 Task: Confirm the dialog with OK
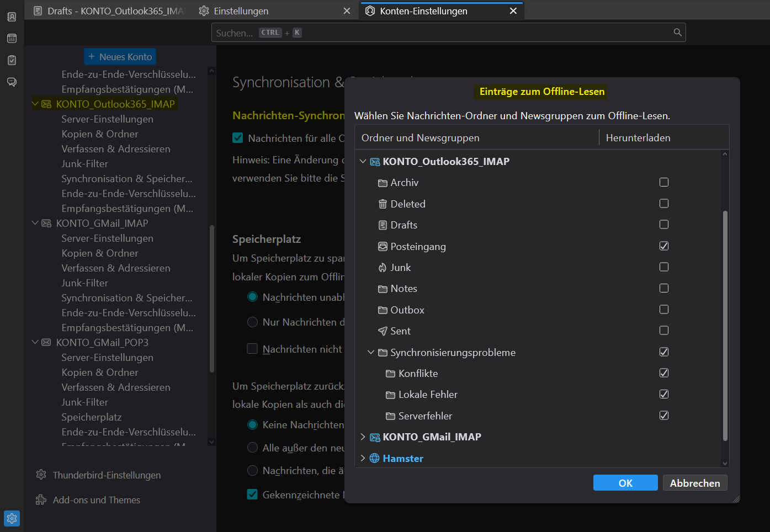coord(625,483)
